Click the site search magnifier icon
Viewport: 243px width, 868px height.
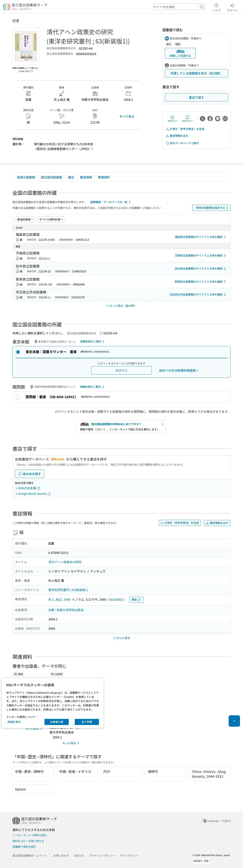pyautogui.click(x=202, y=7)
